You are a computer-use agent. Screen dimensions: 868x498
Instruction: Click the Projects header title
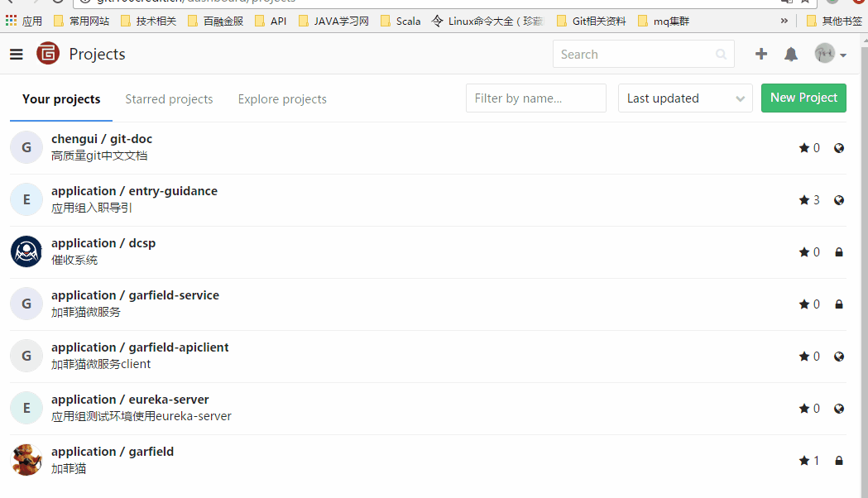97,55
